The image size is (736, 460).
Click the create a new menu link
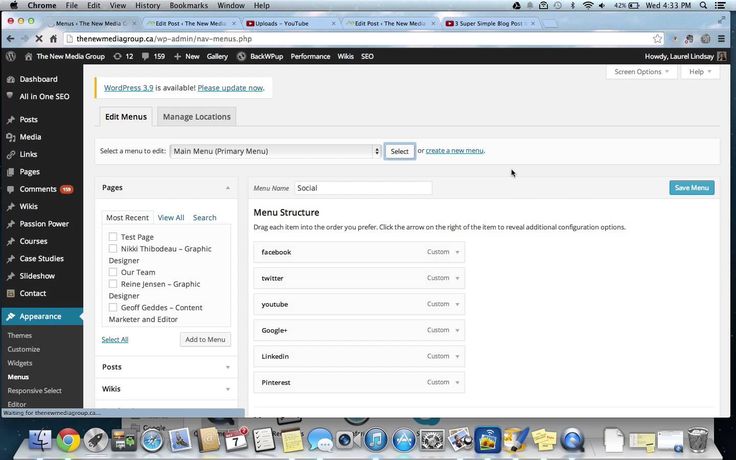pos(454,151)
